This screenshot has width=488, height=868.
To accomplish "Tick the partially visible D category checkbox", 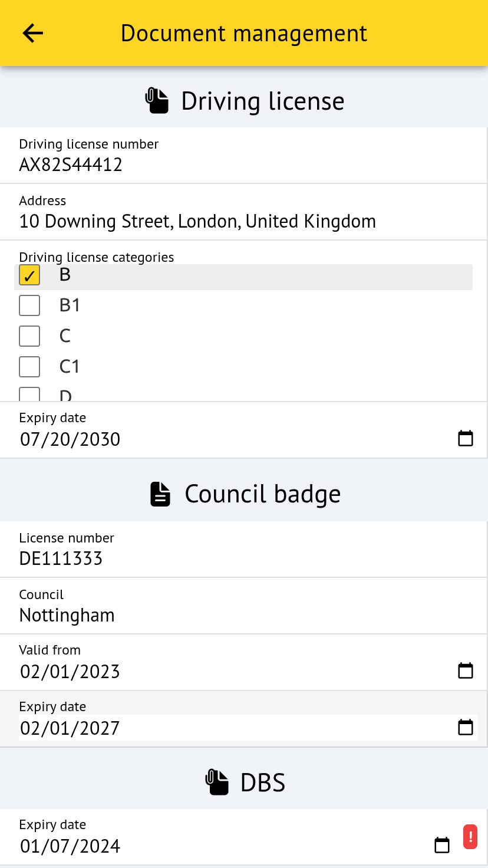I will click(29, 394).
